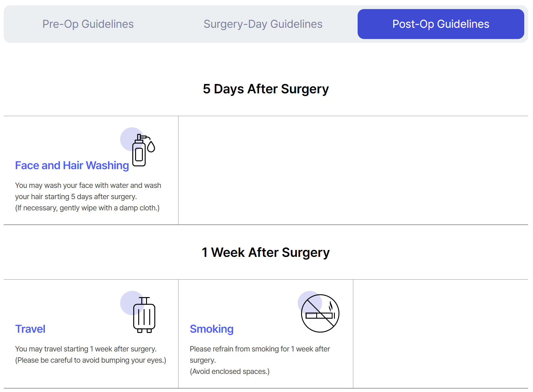Click the 5 Days After Surgery heading
Screen dimensions: 533x392
click(x=266, y=89)
